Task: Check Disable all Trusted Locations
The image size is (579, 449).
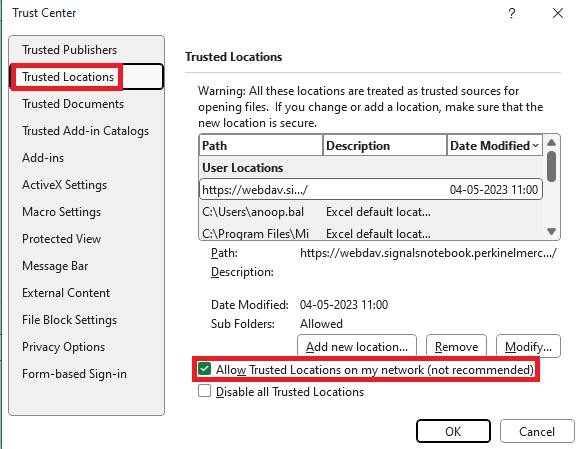Action: 204,391
